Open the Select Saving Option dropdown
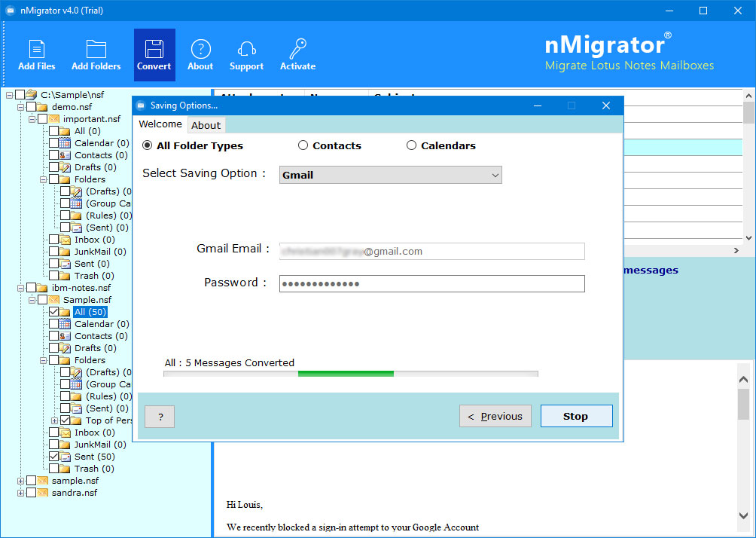Viewport: 756px width, 538px height. tap(391, 175)
